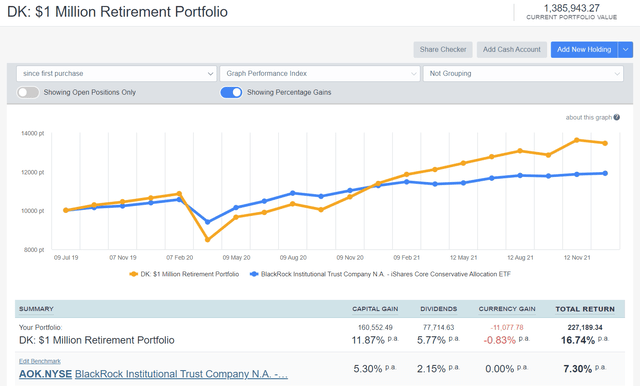Image resolution: width=640 pixels, height=386 pixels.
Task: Expand the Not Grouping dropdown
Action: point(523,74)
